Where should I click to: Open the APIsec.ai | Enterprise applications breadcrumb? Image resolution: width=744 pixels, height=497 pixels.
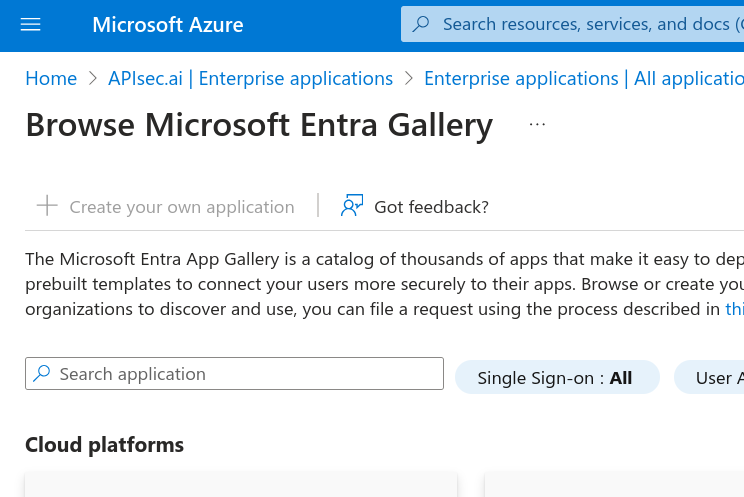tap(250, 78)
